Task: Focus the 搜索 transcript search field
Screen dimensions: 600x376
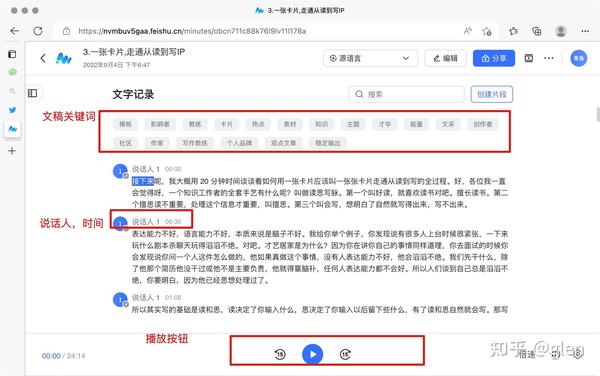Action: (x=406, y=94)
